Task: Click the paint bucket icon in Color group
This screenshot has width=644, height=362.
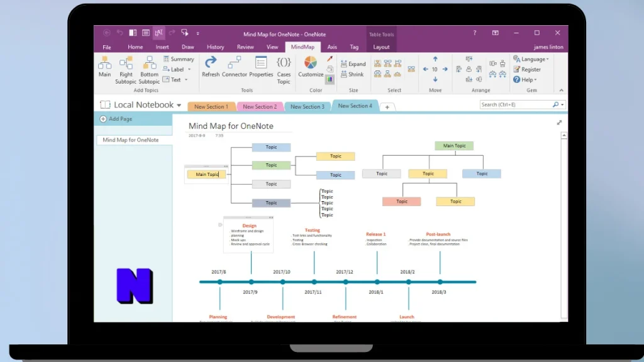Action: tap(330, 69)
